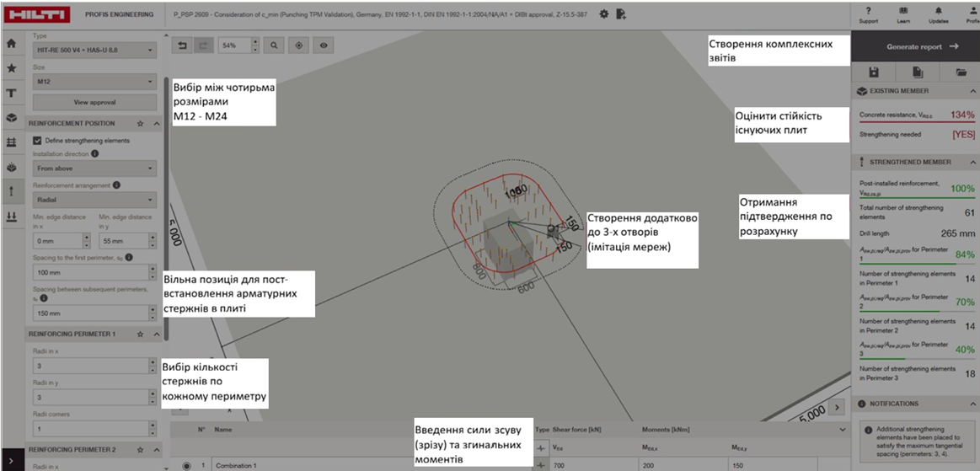Show Reinforcement arrangement info tooltip icon

point(117,185)
